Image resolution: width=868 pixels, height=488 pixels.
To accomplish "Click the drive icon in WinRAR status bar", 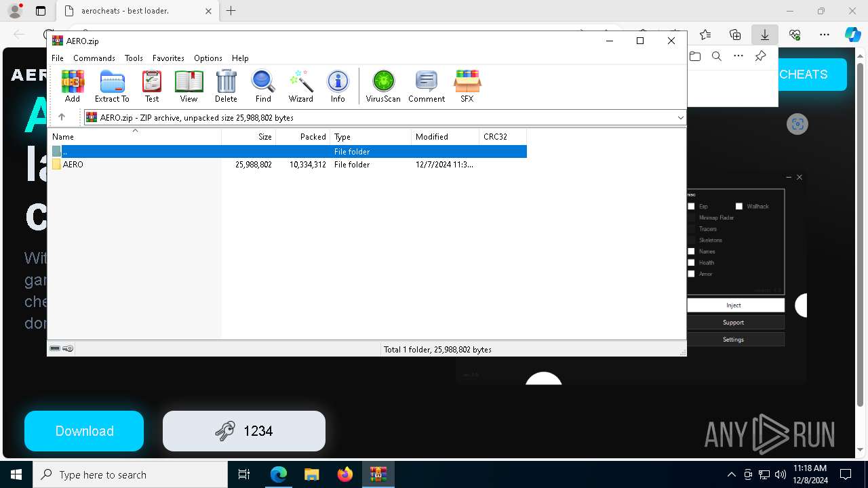I will pyautogui.click(x=55, y=348).
